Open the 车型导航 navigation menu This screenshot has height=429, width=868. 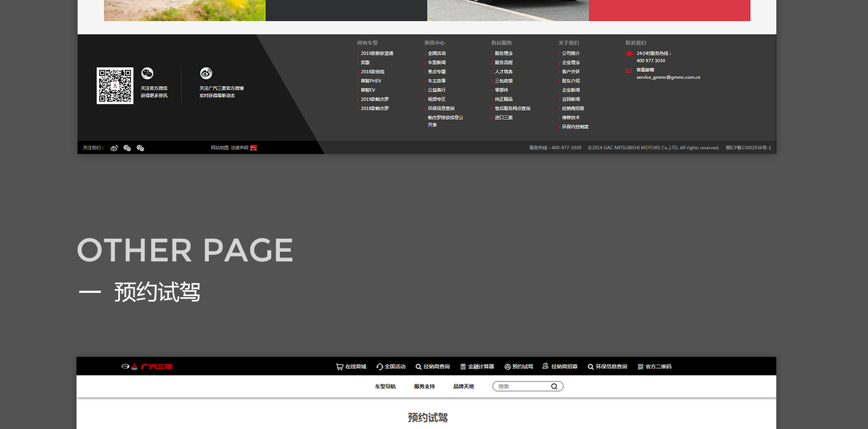385,387
